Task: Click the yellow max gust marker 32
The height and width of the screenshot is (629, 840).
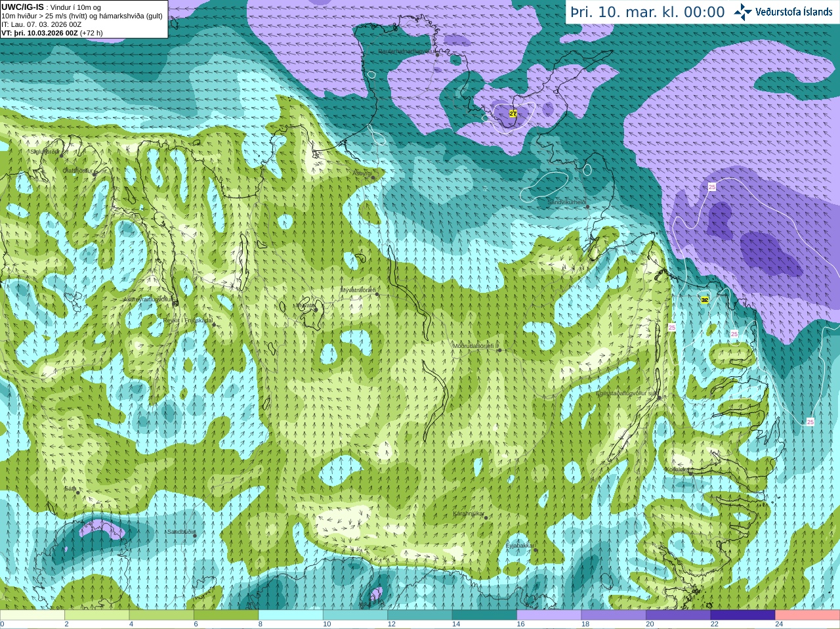Action: click(705, 299)
